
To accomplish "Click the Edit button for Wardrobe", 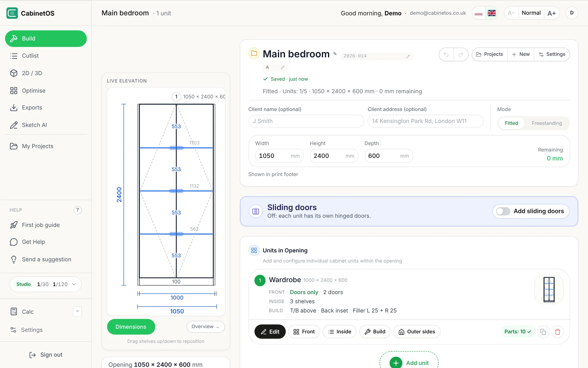I will [270, 332].
